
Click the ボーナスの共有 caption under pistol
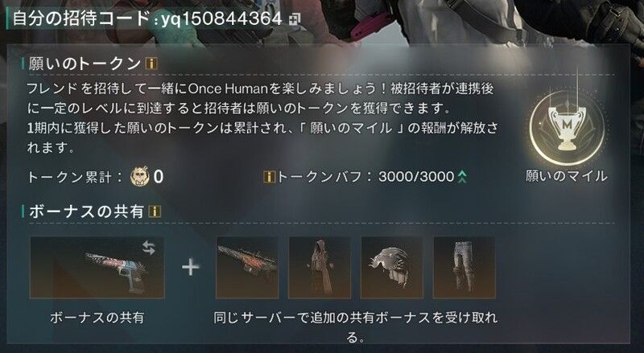click(x=97, y=318)
